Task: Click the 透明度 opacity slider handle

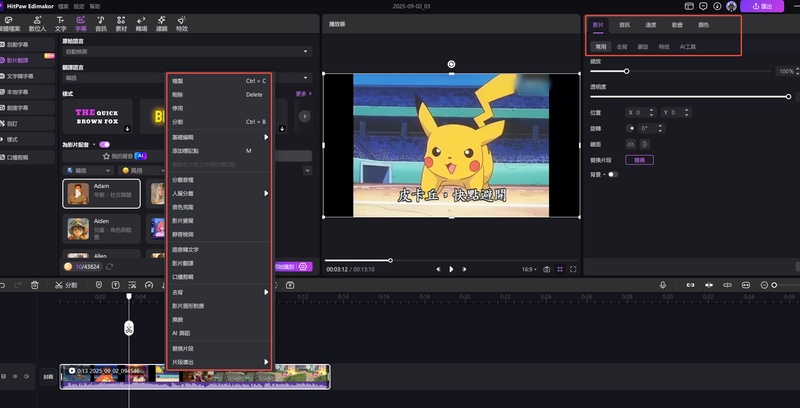Action: [788, 96]
